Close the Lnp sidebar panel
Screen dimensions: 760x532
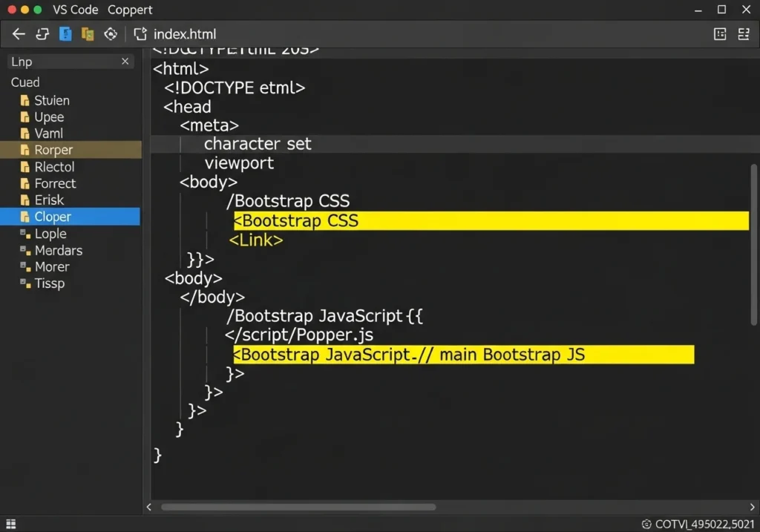[x=125, y=62]
